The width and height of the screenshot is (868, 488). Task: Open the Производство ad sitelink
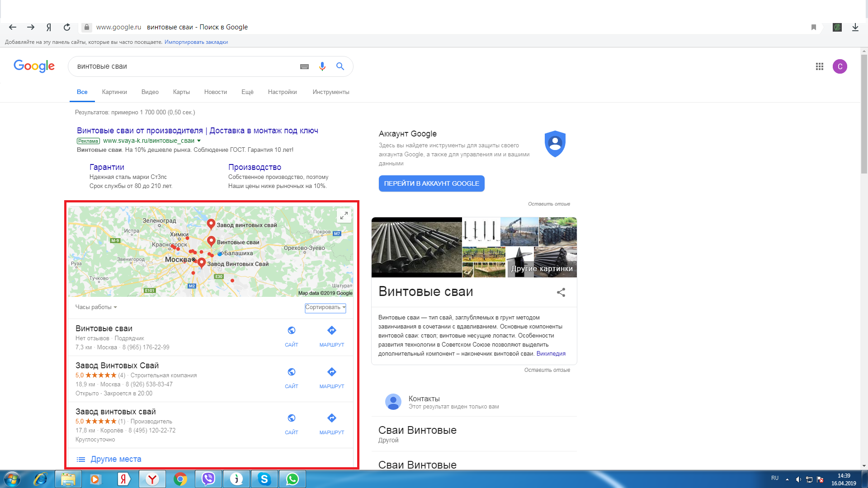click(255, 167)
